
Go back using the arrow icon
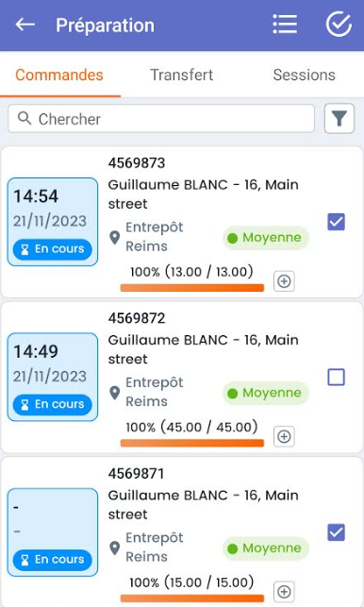point(25,25)
